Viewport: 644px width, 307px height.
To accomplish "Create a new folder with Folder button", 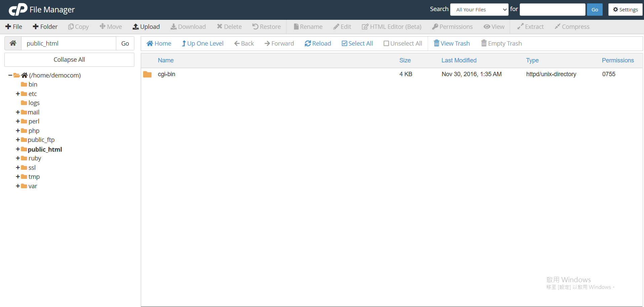I will (45, 27).
